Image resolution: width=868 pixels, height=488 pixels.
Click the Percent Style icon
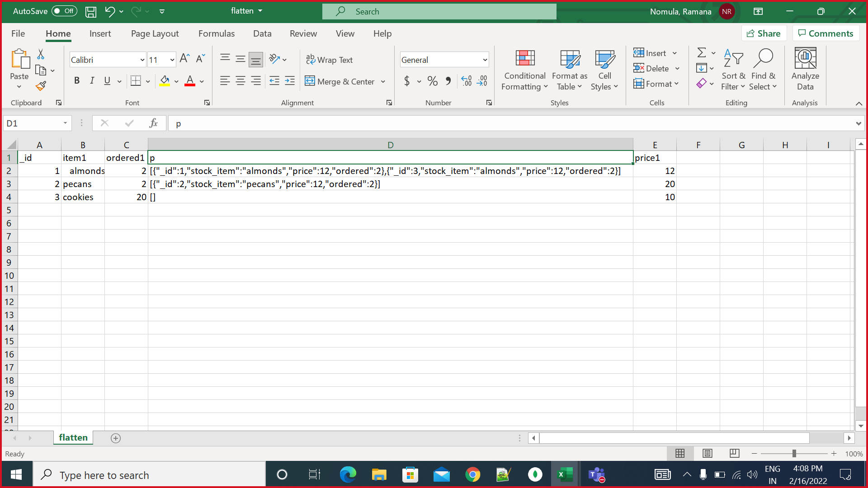pos(432,81)
